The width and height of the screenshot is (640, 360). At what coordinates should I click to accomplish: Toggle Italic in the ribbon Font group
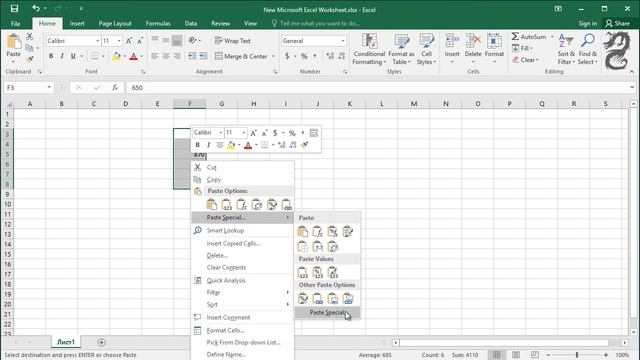(62, 56)
